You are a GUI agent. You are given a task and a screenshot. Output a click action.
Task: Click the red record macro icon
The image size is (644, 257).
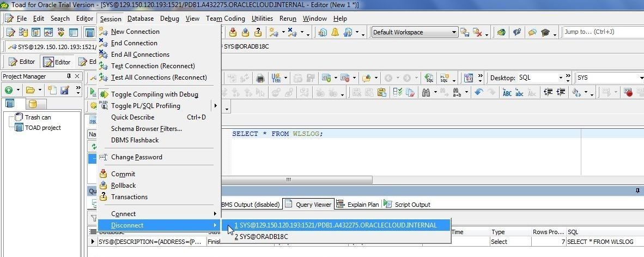(628, 93)
